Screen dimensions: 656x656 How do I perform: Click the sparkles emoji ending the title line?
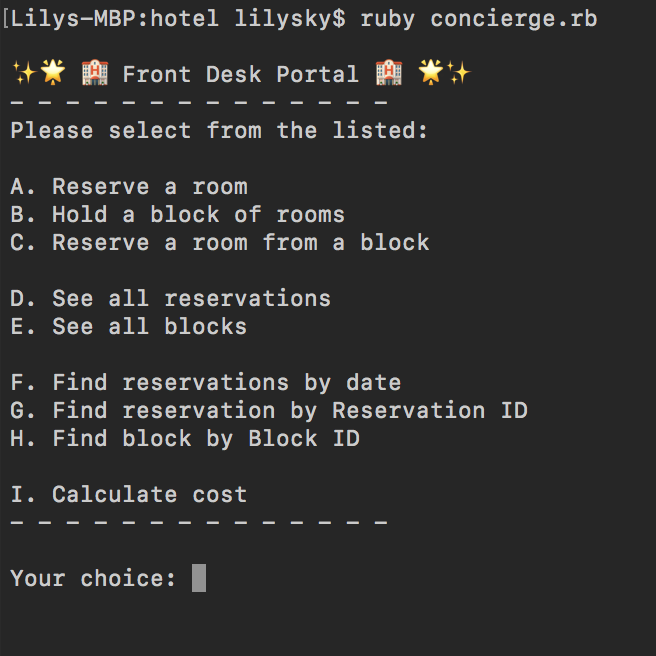pyautogui.click(x=458, y=73)
